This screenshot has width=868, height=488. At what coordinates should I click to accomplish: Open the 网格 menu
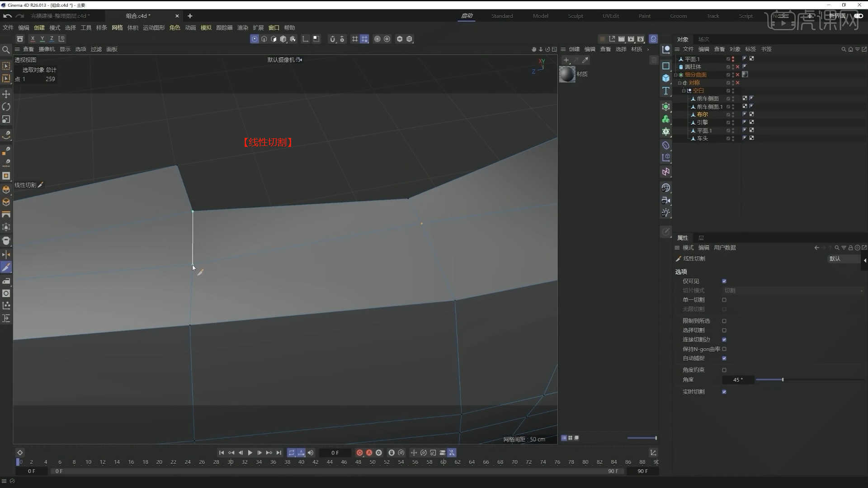[117, 28]
